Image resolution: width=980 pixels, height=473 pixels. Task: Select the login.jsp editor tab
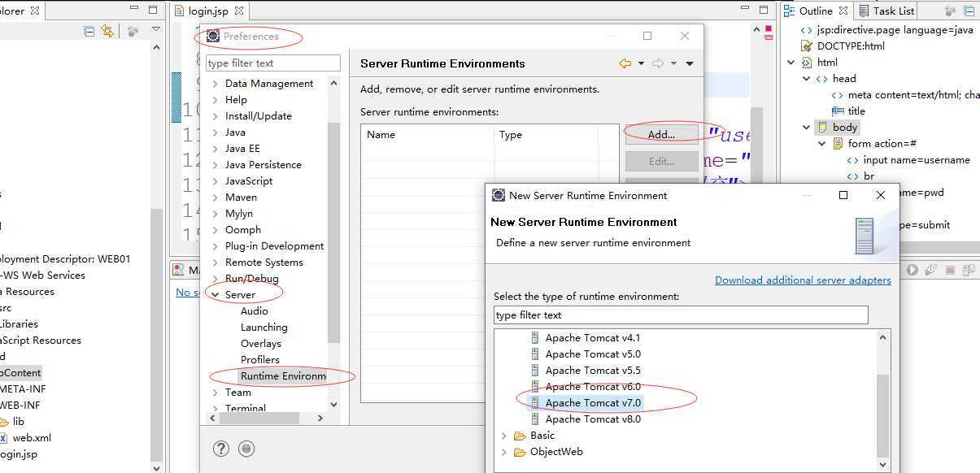click(x=208, y=11)
